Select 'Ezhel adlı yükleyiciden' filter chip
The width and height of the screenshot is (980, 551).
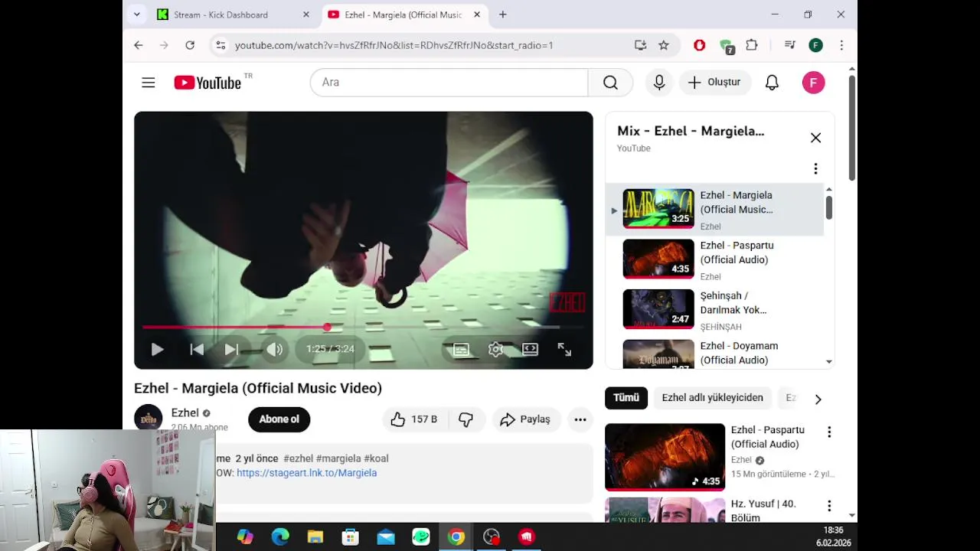tap(713, 398)
